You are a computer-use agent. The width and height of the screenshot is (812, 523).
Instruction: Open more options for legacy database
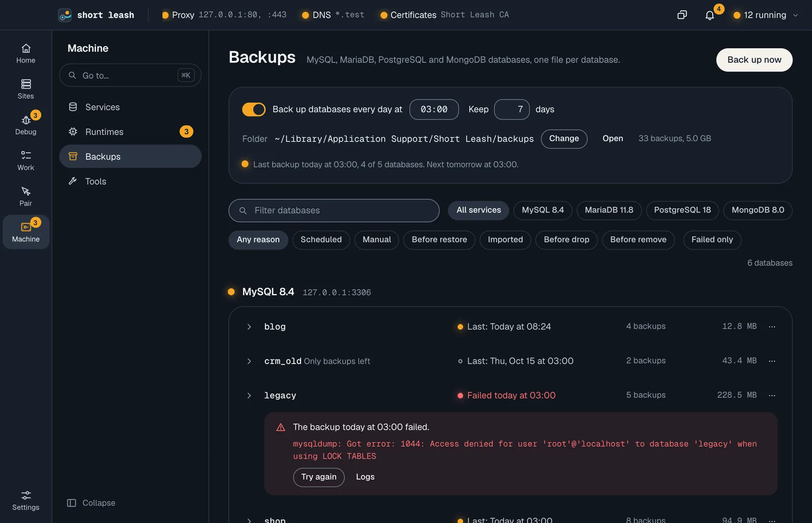coord(772,395)
